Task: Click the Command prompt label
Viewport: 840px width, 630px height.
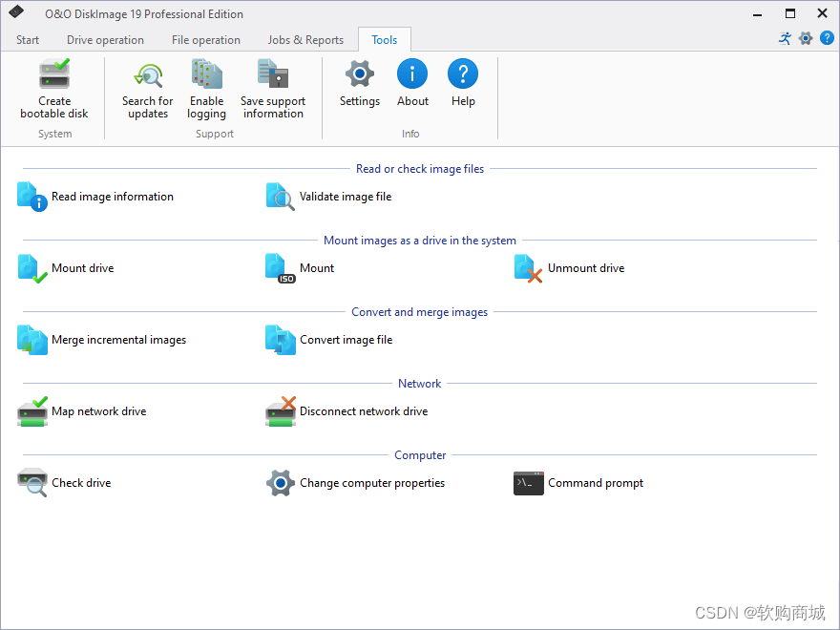Action: tap(596, 483)
